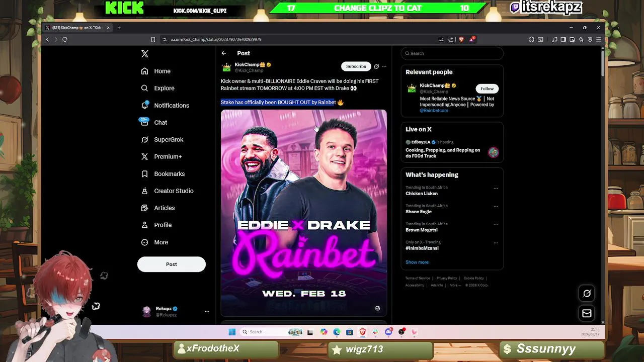Screen dimensions: 644x362
Task: Open the Eddie x Drake Rainbet image
Action: tap(304, 213)
